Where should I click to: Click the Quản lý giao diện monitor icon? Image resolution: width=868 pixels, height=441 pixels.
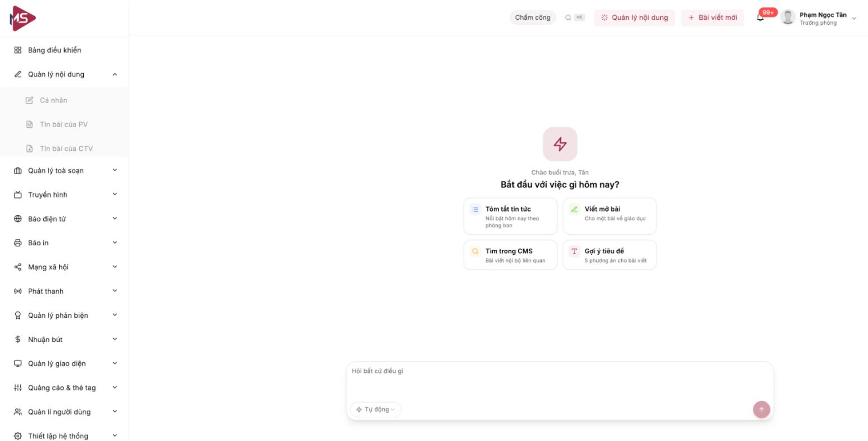pos(17,363)
